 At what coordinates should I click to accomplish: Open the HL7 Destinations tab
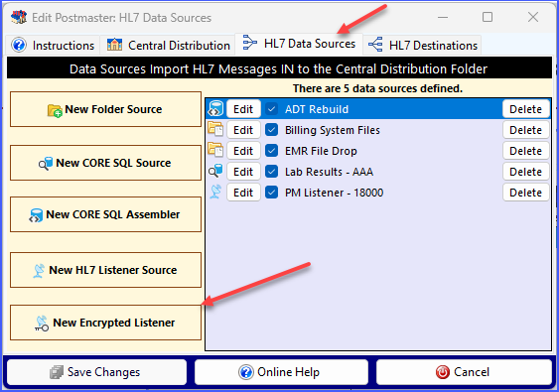coord(422,46)
